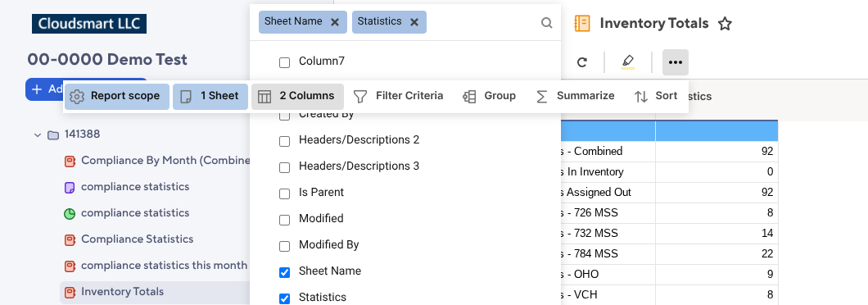This screenshot has height=305, width=868.
Task: Click the '- 726 MSS' row cell
Action: click(608, 213)
